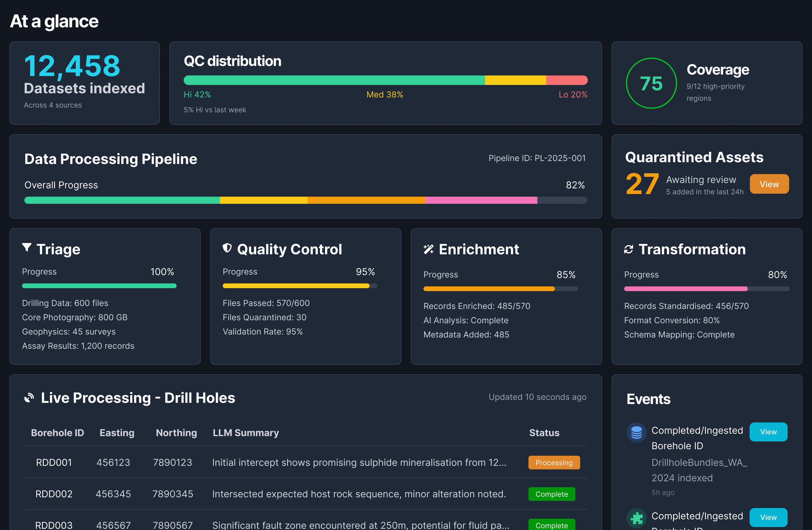The height and width of the screenshot is (530, 812).
Task: Select the Borehole ID column header
Action: (57, 433)
